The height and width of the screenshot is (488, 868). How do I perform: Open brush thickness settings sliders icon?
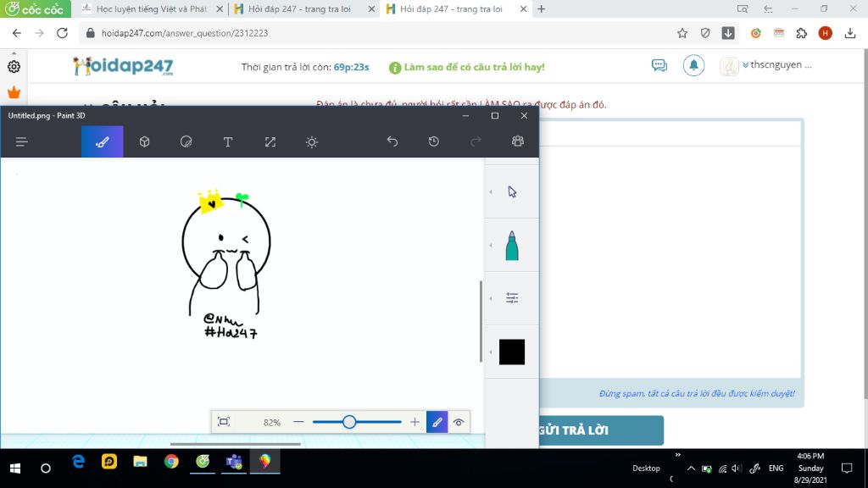[x=512, y=298]
